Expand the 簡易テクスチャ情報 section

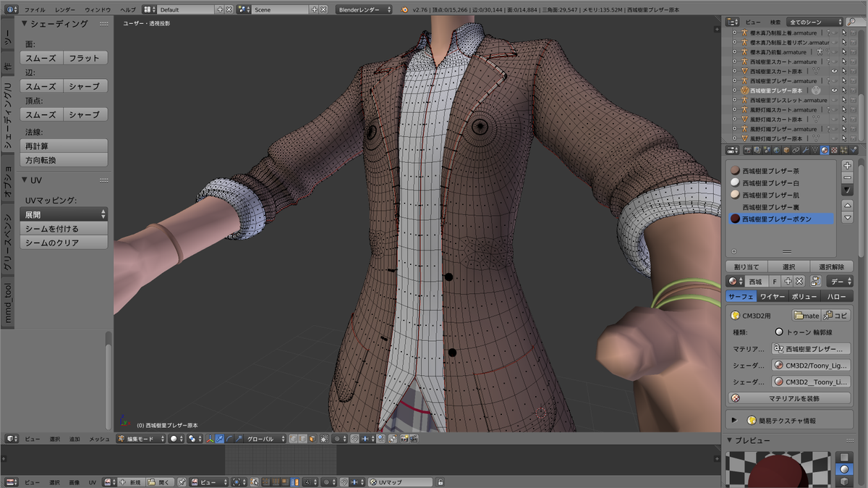(x=735, y=420)
